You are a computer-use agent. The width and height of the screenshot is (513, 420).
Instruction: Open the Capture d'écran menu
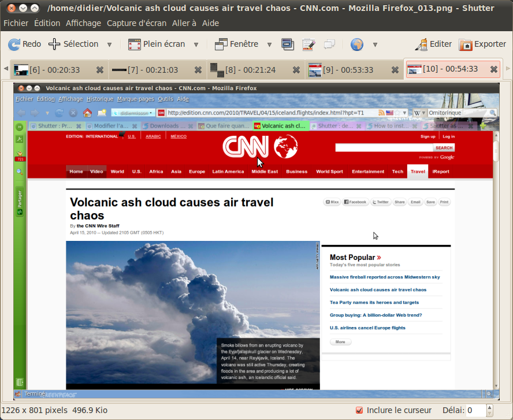[x=136, y=23]
